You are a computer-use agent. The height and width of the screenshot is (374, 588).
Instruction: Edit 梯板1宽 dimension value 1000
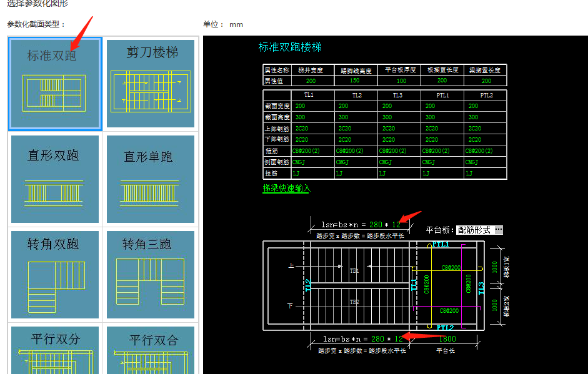(x=495, y=267)
